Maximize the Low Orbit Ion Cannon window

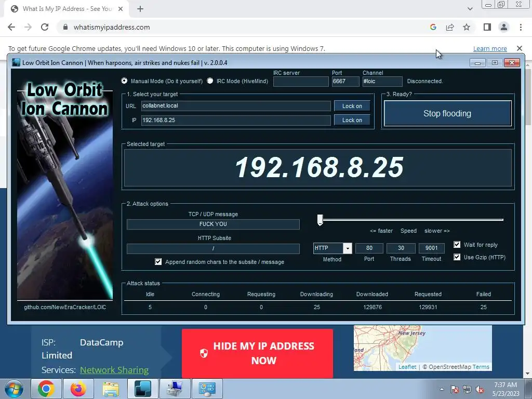[495, 63]
